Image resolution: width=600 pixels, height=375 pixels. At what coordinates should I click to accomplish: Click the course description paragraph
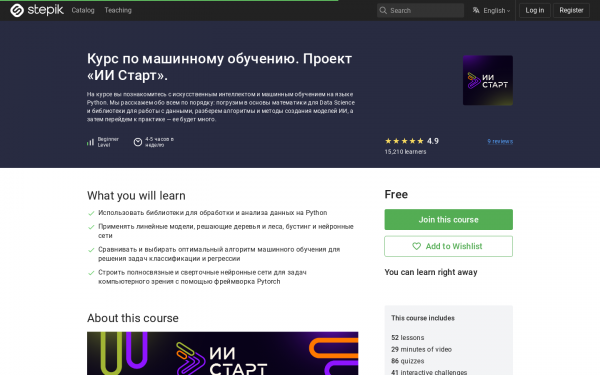221,107
